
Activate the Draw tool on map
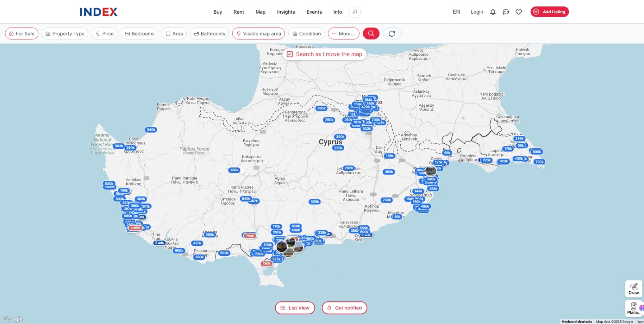(x=634, y=288)
